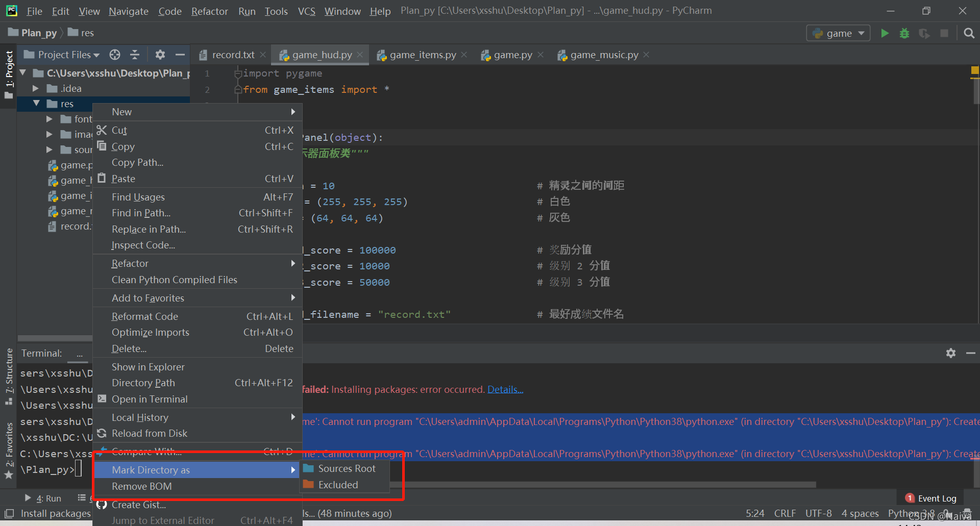Image resolution: width=980 pixels, height=526 pixels.
Task: Expand the New submenu
Action: pyautogui.click(x=198, y=112)
